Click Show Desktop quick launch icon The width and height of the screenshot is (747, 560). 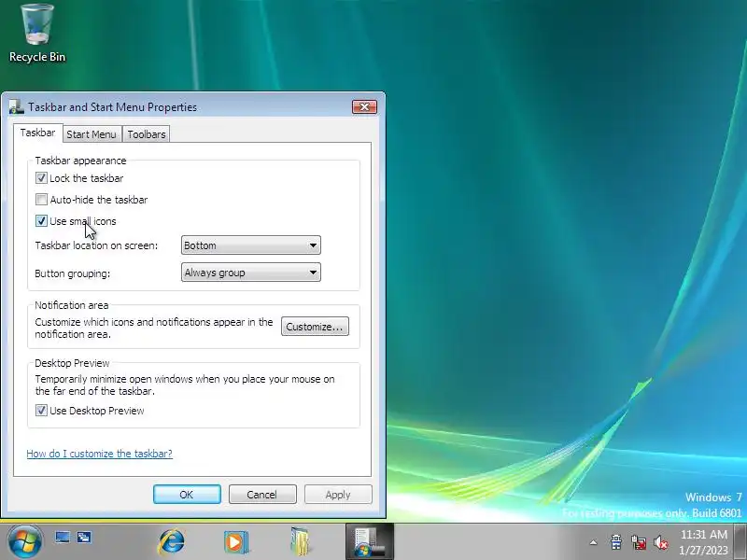coord(63,538)
